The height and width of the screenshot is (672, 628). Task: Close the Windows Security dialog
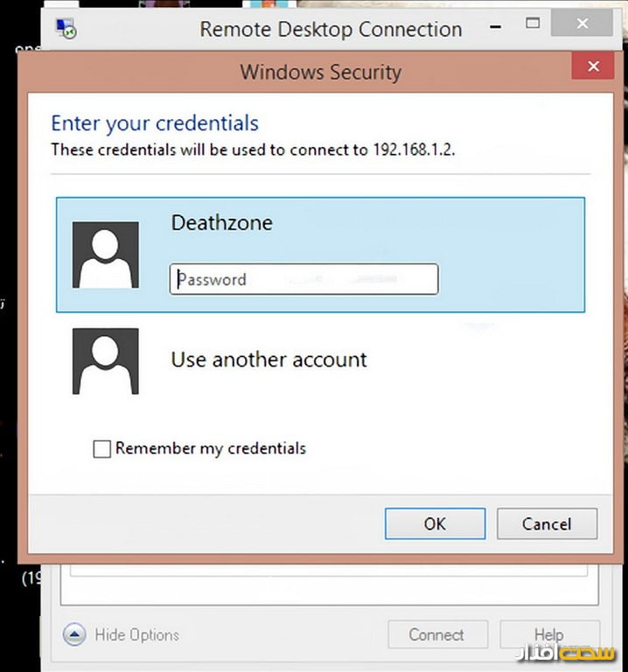coord(593,67)
